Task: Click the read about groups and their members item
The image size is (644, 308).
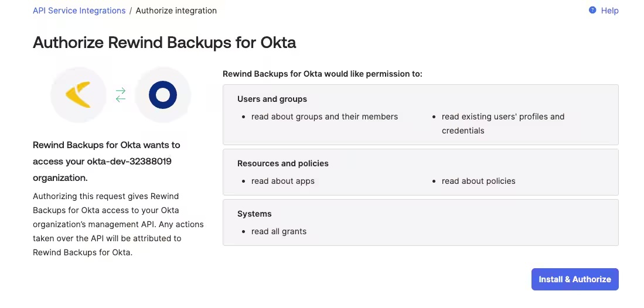Action: point(325,117)
